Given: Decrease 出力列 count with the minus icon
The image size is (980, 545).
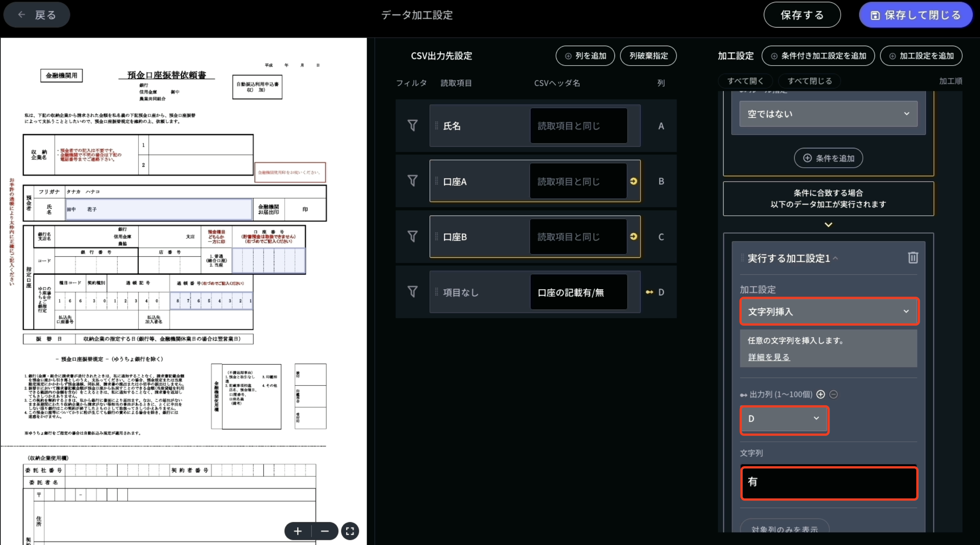Looking at the screenshot, I should click(x=834, y=394).
